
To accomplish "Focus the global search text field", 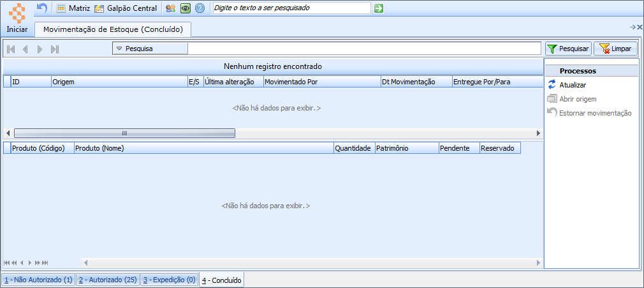I will click(x=291, y=8).
